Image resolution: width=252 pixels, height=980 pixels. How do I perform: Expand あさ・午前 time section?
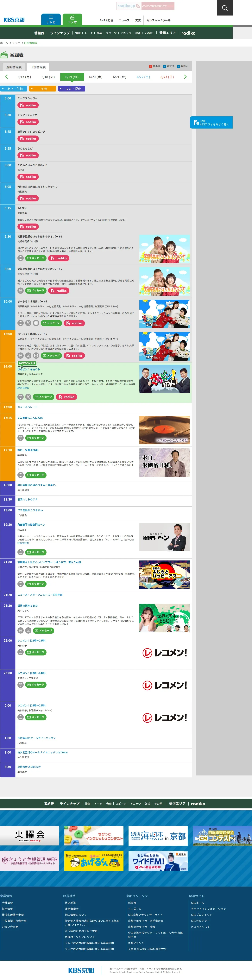click(x=14, y=89)
